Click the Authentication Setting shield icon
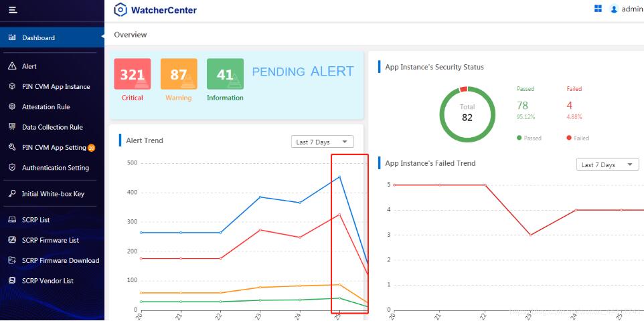 12,167
